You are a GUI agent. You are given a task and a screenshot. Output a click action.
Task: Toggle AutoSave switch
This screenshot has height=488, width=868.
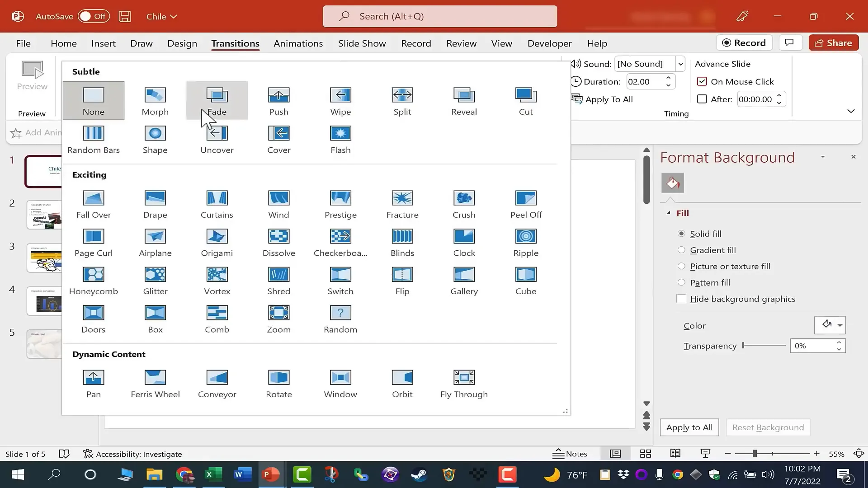94,16
